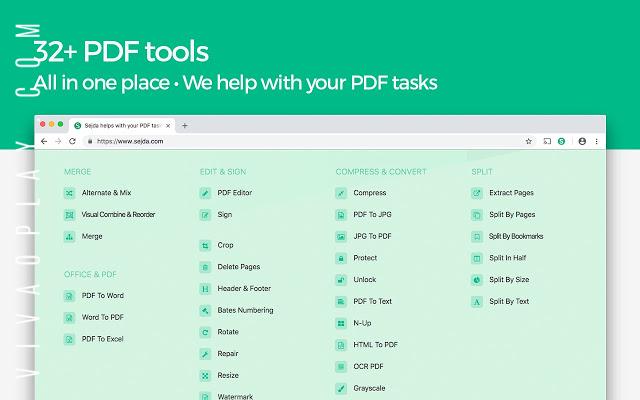
Task: Go forward in the browser
Action: tap(58, 141)
